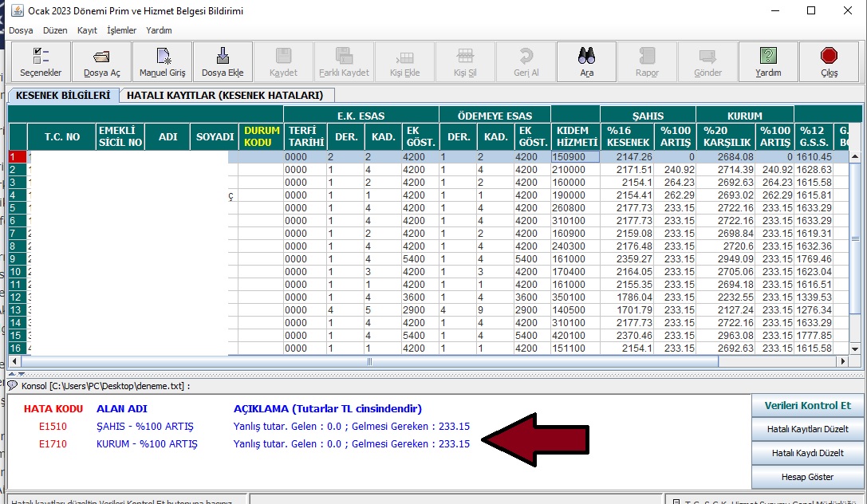This screenshot has width=867, height=504.
Task: Open the Seçenekler options toolbar icon
Action: pyautogui.click(x=41, y=62)
